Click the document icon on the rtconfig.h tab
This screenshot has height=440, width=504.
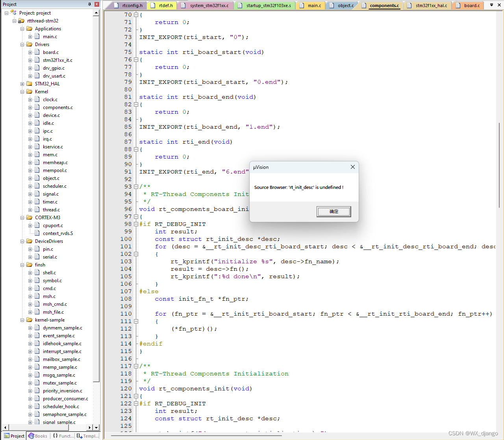(x=116, y=6)
